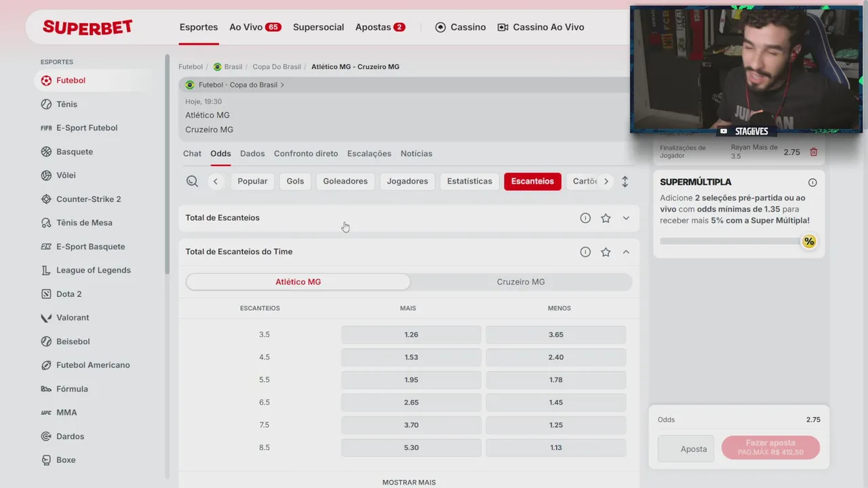Image resolution: width=868 pixels, height=488 pixels.
Task: Open Futebol Americano category
Action: [x=85, y=365]
